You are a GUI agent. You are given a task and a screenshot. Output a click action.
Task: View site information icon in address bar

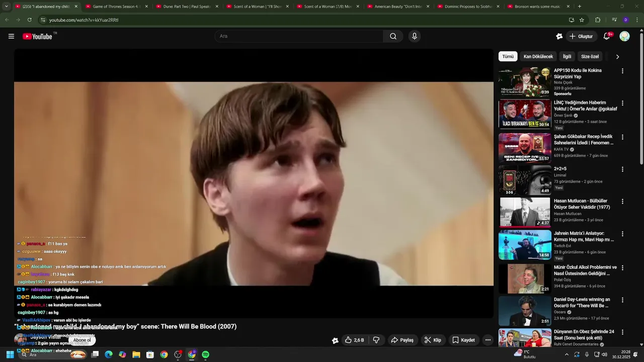coord(43,20)
